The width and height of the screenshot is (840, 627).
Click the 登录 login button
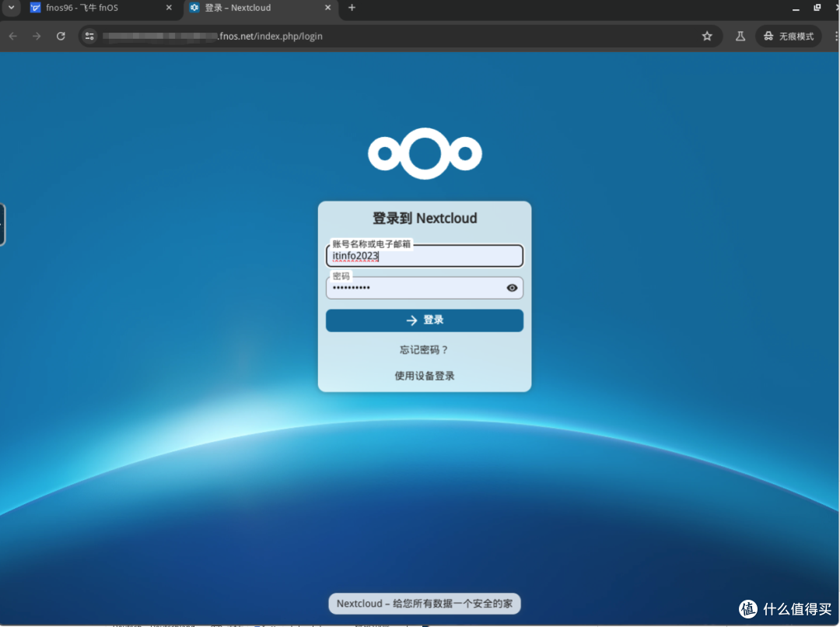coord(425,320)
